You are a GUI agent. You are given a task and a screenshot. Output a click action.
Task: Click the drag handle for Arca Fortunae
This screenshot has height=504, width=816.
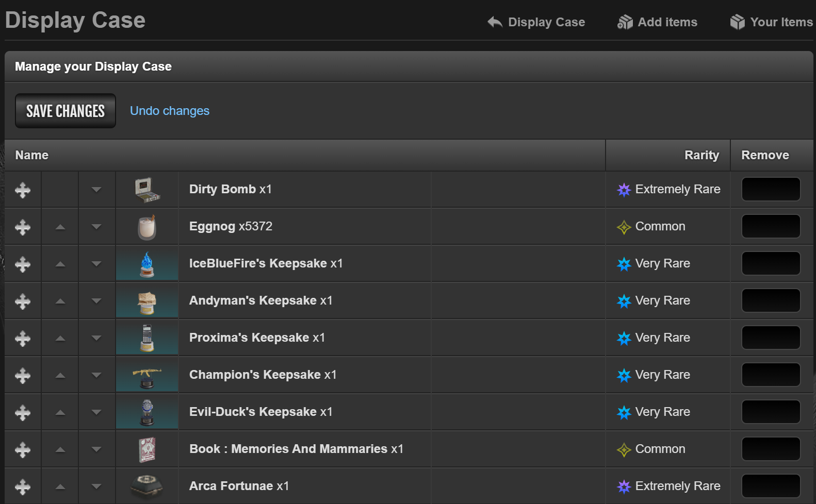pyautogui.click(x=23, y=487)
